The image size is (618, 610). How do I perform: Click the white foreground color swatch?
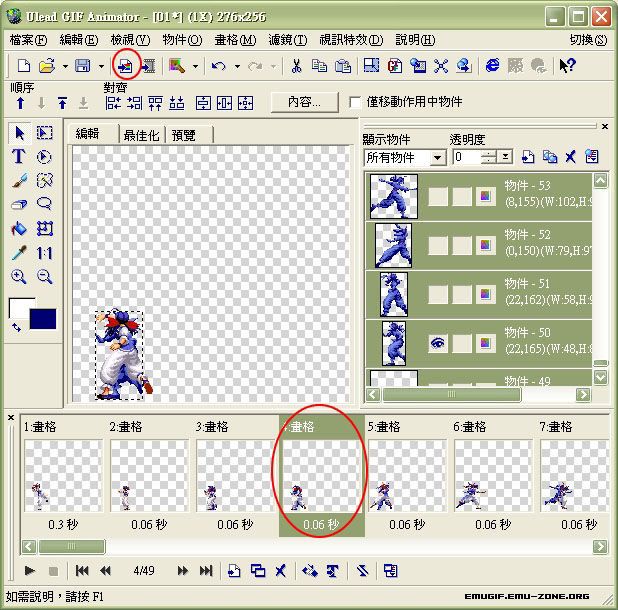point(19,307)
